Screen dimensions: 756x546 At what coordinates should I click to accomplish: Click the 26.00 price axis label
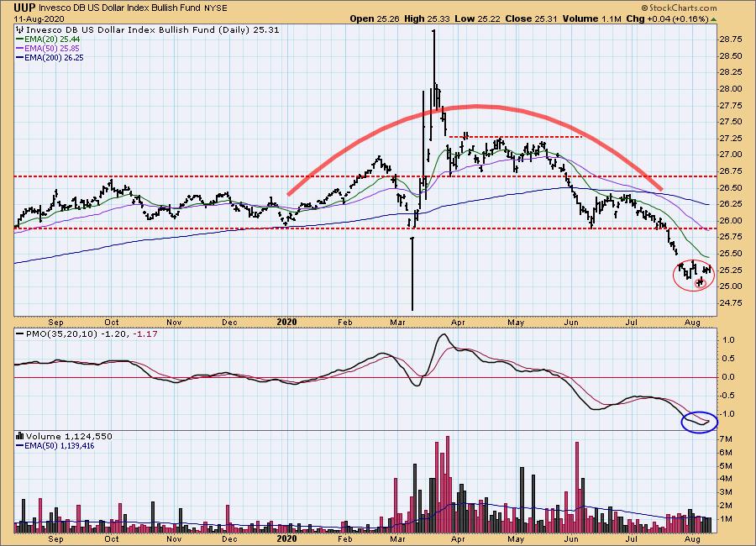coord(731,220)
